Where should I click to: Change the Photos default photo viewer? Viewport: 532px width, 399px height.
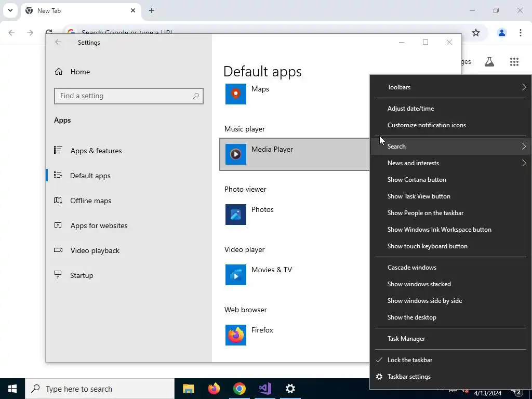[x=295, y=215]
